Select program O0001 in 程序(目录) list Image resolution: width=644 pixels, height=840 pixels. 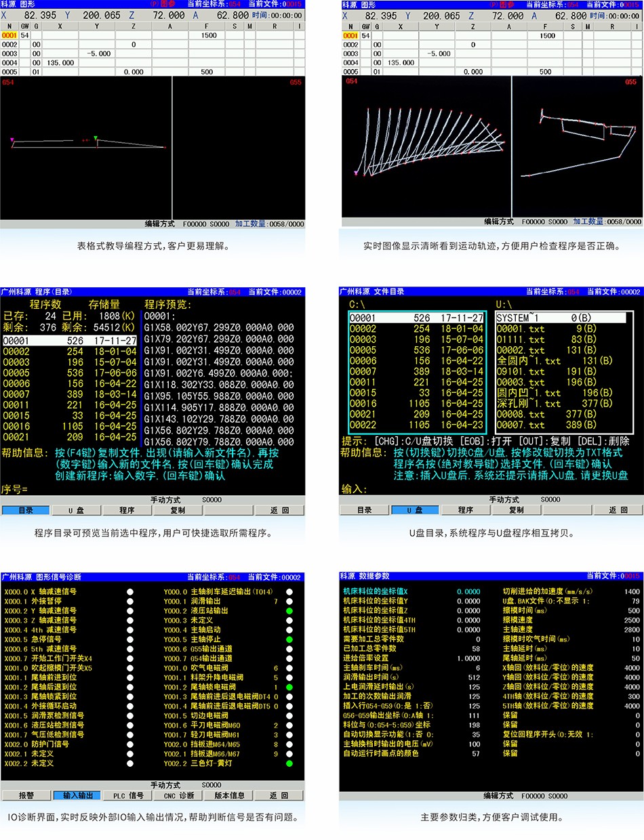pos(71,341)
